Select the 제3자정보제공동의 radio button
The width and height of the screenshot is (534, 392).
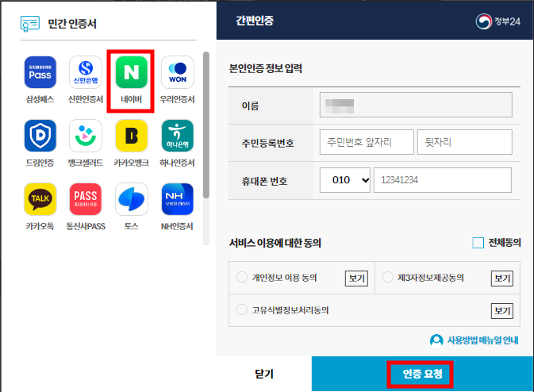tap(387, 277)
